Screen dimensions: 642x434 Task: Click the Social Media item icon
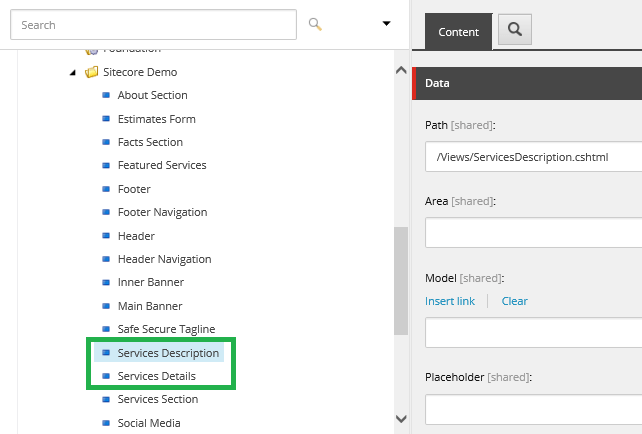pos(106,423)
